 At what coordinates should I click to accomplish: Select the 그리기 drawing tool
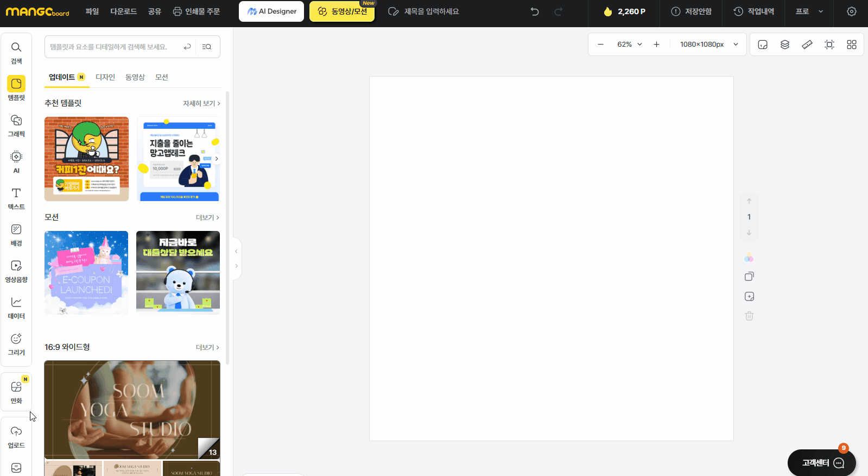tap(16, 344)
